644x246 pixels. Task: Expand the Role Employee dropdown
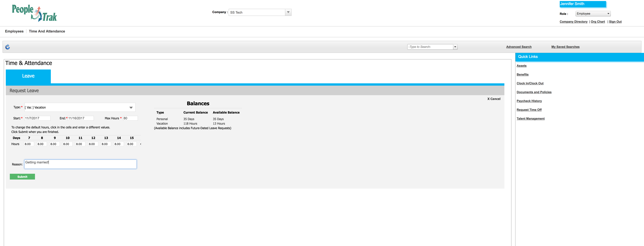coord(593,14)
